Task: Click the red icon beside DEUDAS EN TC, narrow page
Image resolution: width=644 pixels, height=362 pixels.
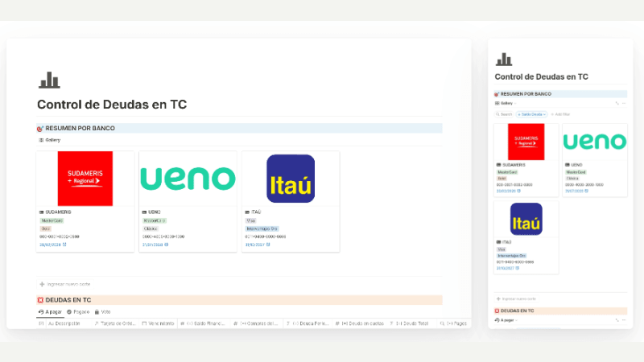Action: point(497,311)
